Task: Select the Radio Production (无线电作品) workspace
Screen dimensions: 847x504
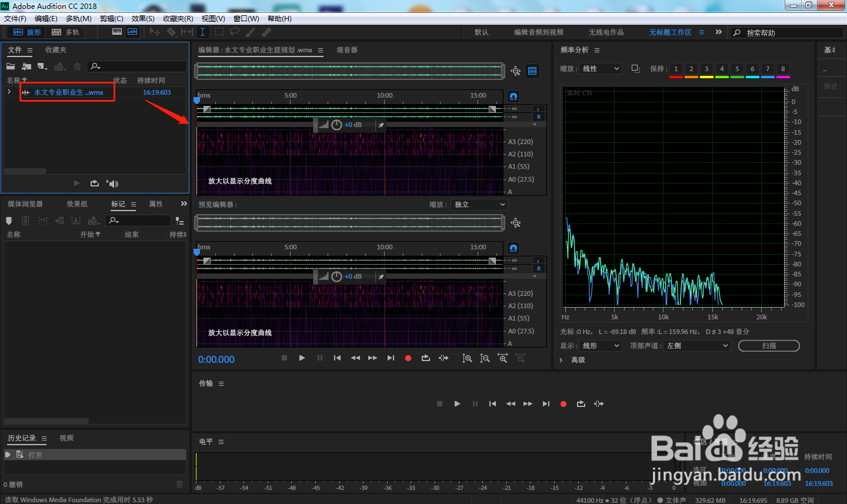Action: (606, 32)
